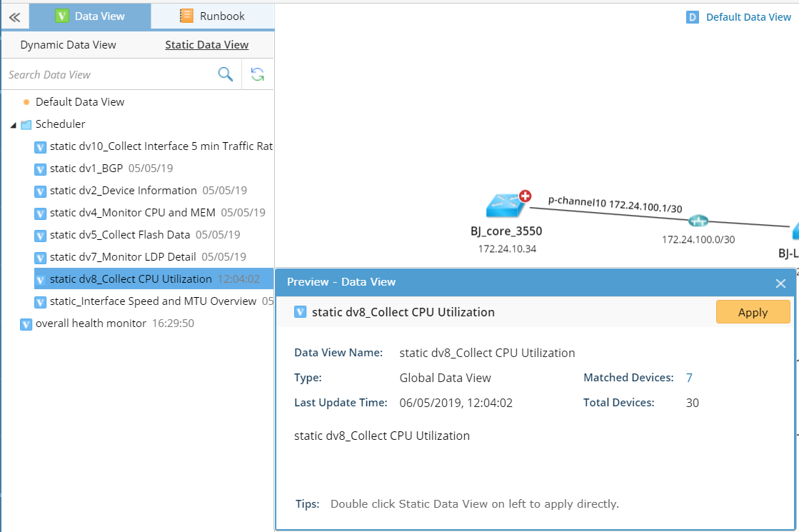Collapse the Scheduler folder arrow
Viewport: 799px width, 532px height.
14,125
